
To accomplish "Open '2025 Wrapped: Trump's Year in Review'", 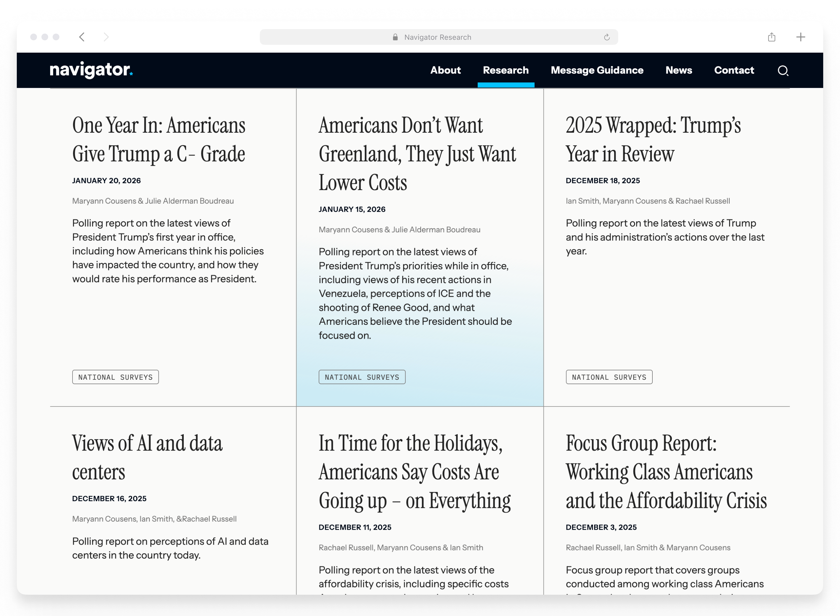I will coord(653,139).
